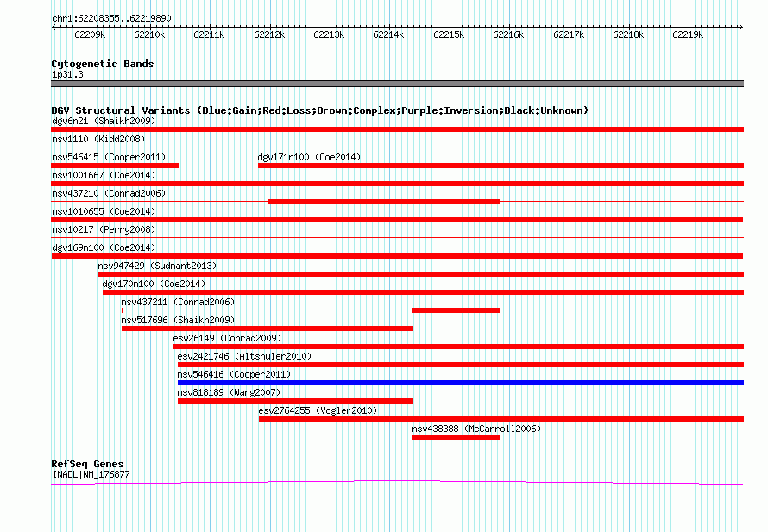Screen dimensions: 768x532
Task: Open the dgv169n100 (Coe2014) label
Action: pos(104,247)
